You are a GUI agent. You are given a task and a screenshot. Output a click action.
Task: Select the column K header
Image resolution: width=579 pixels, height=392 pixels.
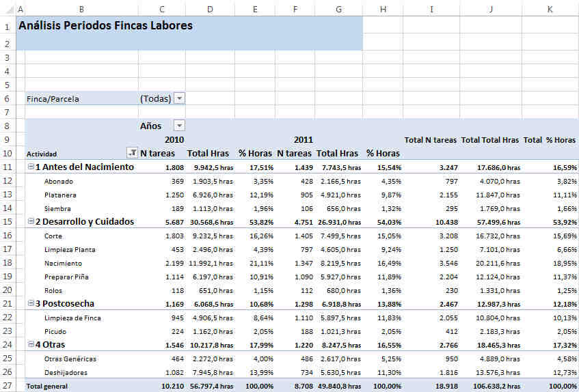(x=550, y=9)
